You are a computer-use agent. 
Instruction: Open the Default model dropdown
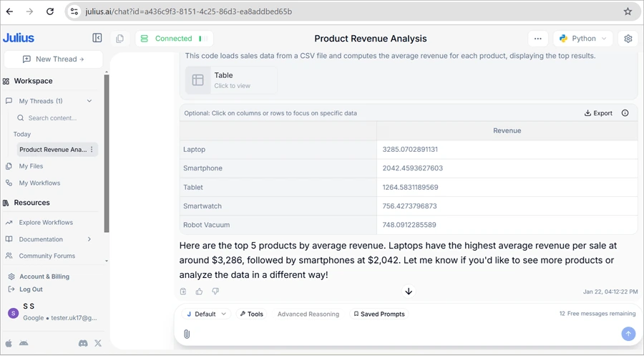206,314
